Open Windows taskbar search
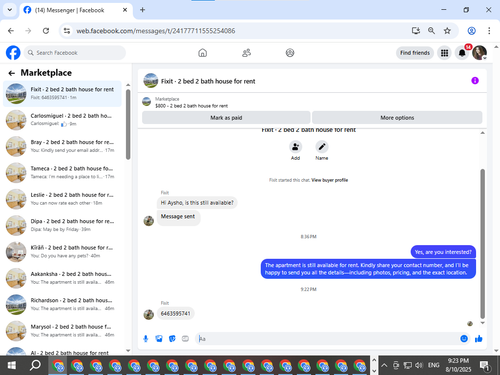The image size is (500, 375). click(35, 365)
